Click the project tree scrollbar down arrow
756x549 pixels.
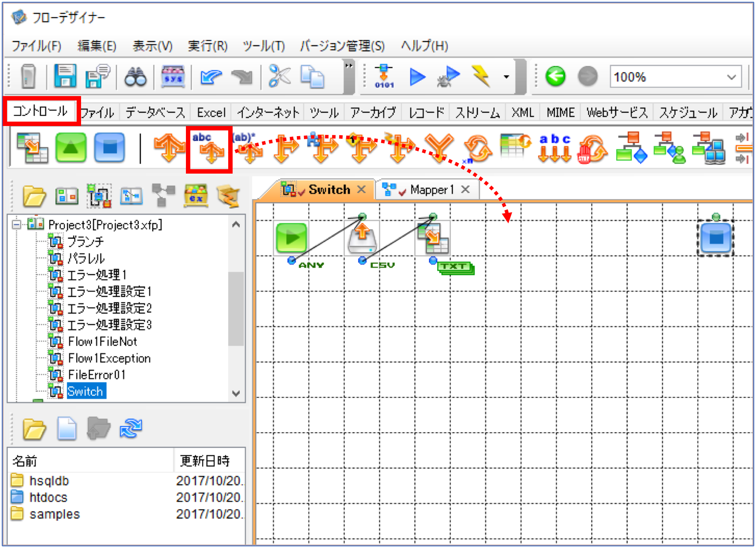236,393
